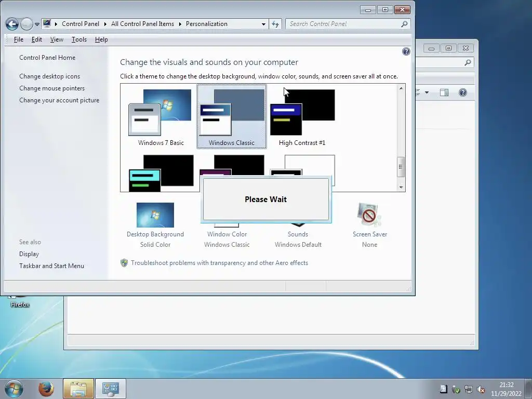The image size is (532, 399).
Task: Click search icon in the background window
Action: point(468,62)
